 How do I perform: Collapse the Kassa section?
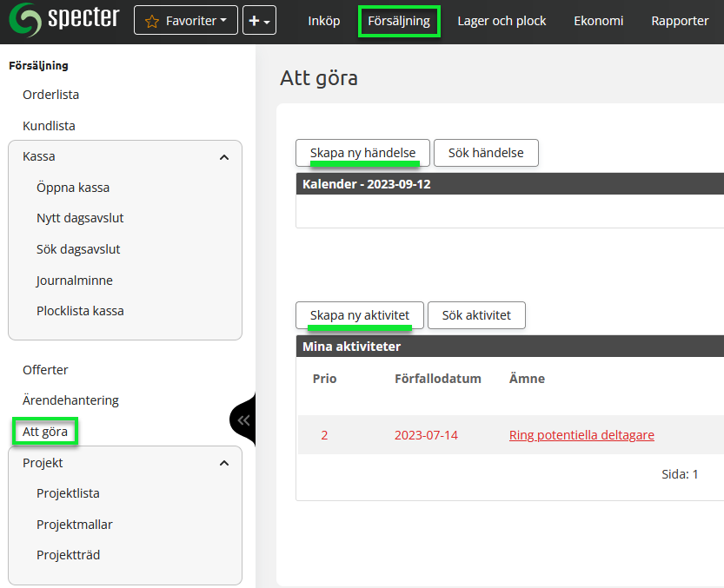[224, 157]
